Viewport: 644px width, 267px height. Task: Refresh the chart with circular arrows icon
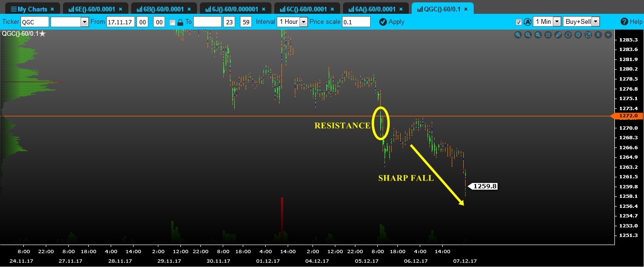(568, 35)
